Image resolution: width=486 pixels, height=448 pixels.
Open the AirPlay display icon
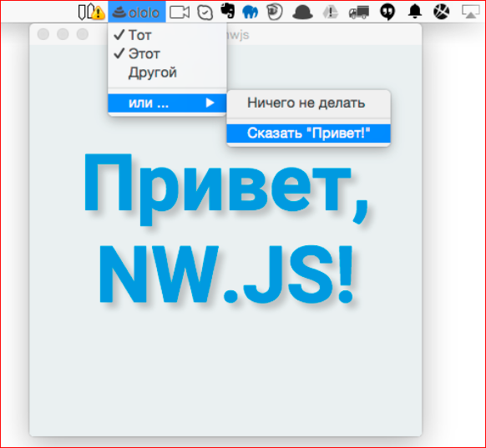471,13
